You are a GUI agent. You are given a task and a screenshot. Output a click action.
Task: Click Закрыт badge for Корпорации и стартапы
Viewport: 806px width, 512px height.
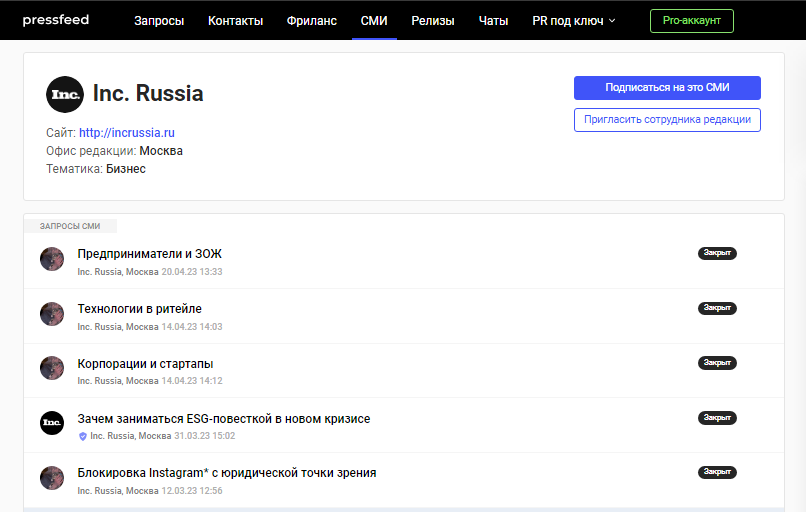coord(717,362)
